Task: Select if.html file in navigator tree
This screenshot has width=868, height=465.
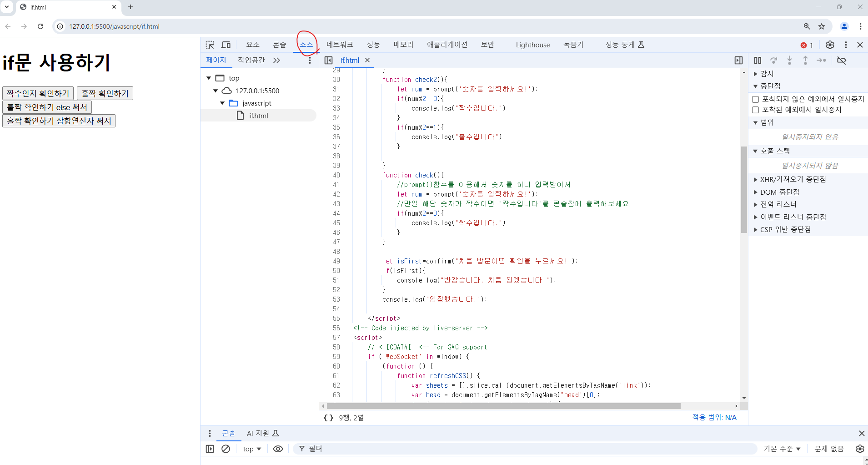Action: 258,116
